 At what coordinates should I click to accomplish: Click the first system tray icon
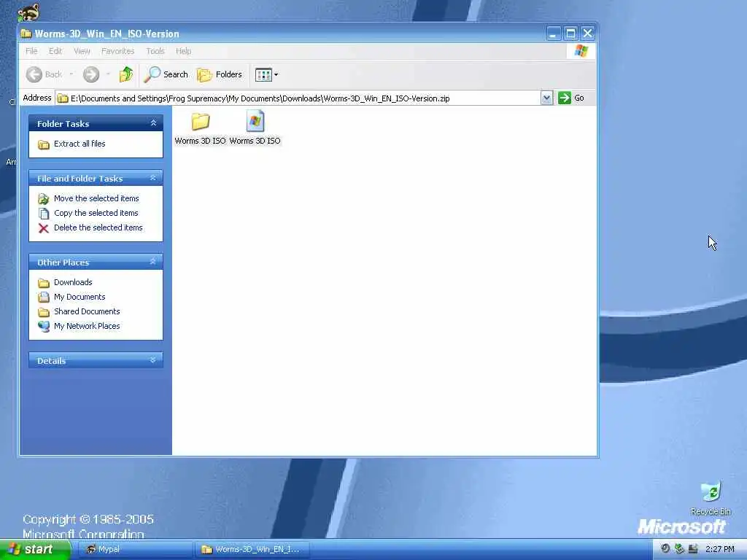point(665,549)
